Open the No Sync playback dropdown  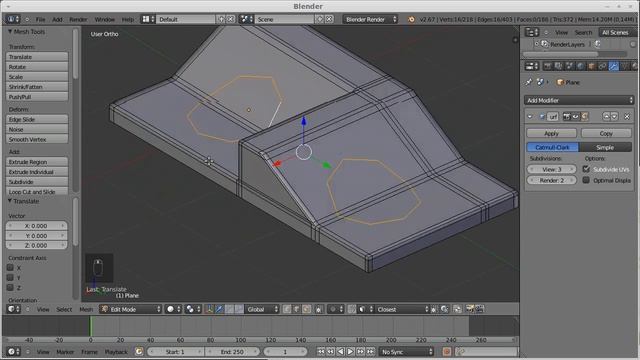click(406, 351)
